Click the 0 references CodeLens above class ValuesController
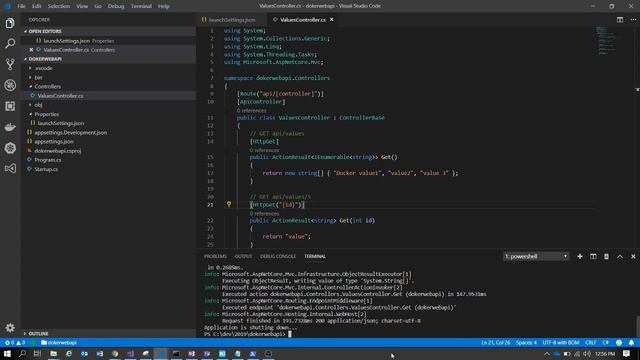 pos(251,111)
